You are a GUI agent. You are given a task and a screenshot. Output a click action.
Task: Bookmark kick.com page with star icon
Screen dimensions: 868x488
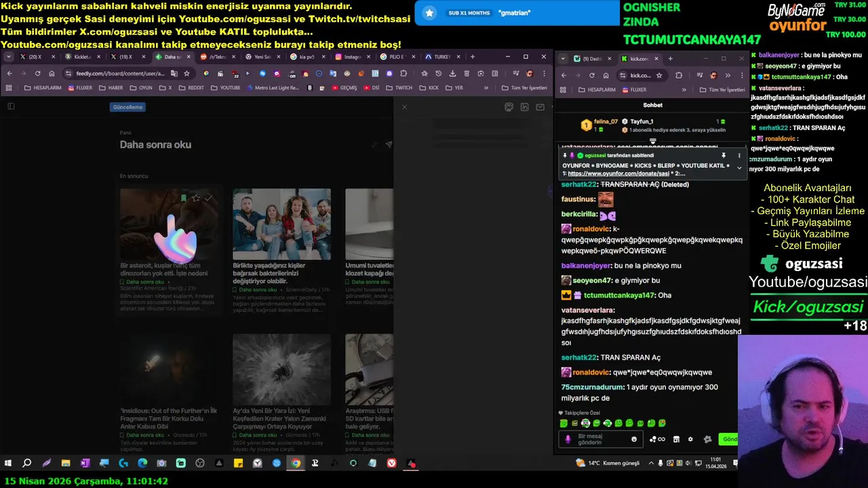[x=658, y=75]
